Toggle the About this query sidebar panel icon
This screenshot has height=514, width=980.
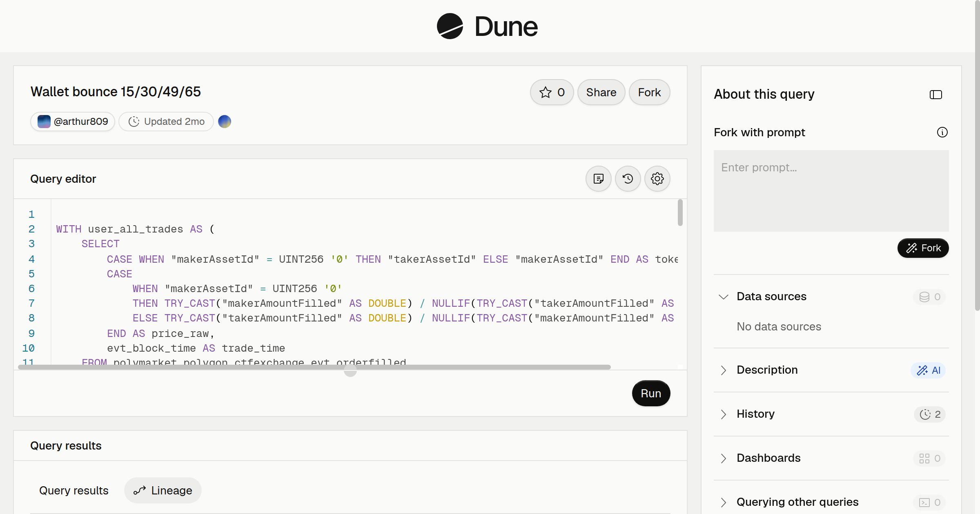tap(935, 95)
